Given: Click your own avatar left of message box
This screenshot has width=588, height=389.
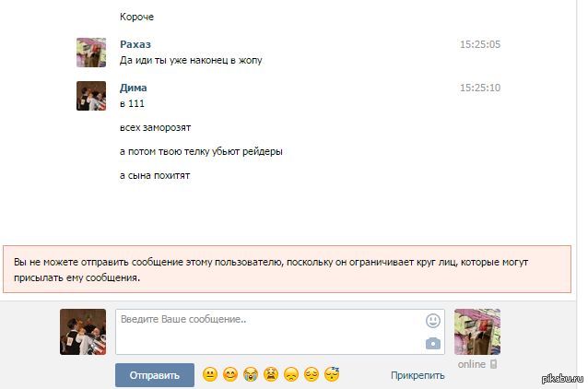Looking at the screenshot, I should (x=83, y=332).
